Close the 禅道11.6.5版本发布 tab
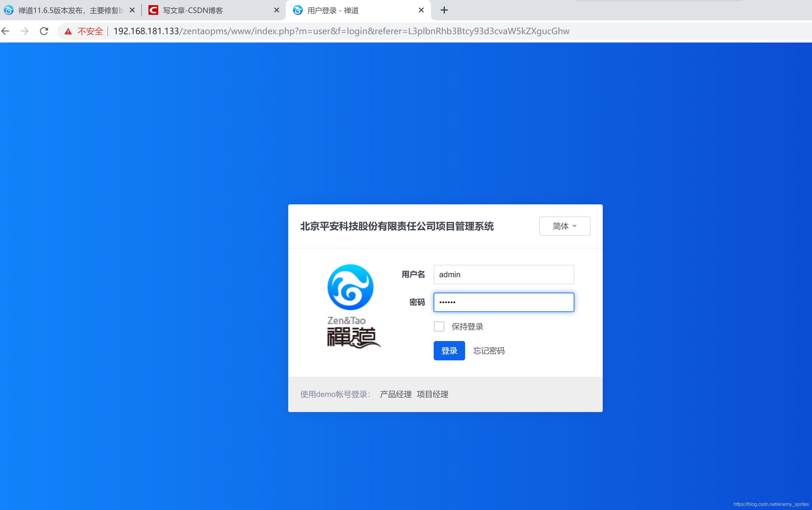 [132, 10]
